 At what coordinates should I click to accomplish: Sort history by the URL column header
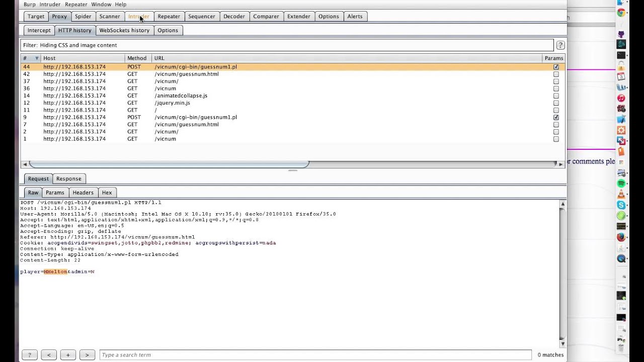347,58
